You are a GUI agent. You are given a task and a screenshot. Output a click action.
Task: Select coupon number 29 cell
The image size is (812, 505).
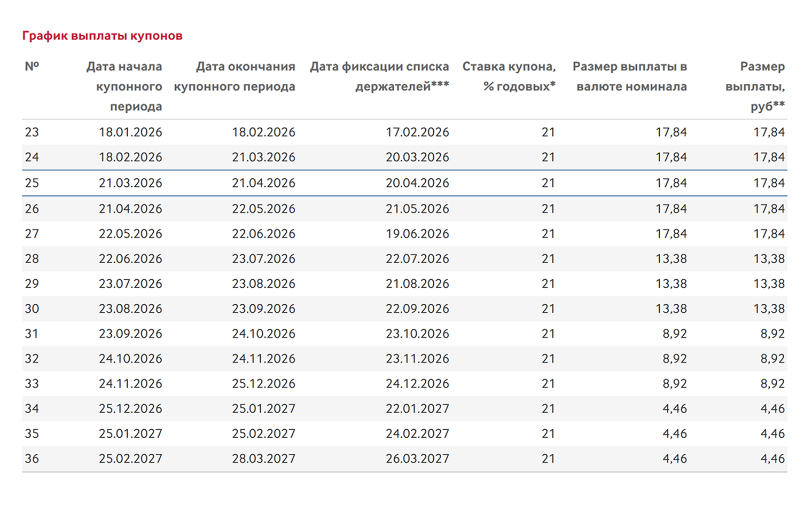32,284
